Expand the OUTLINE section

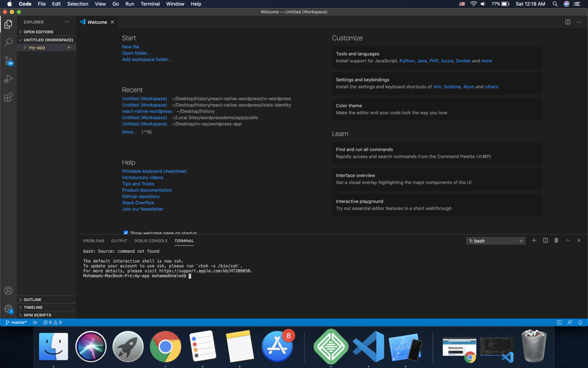click(33, 299)
